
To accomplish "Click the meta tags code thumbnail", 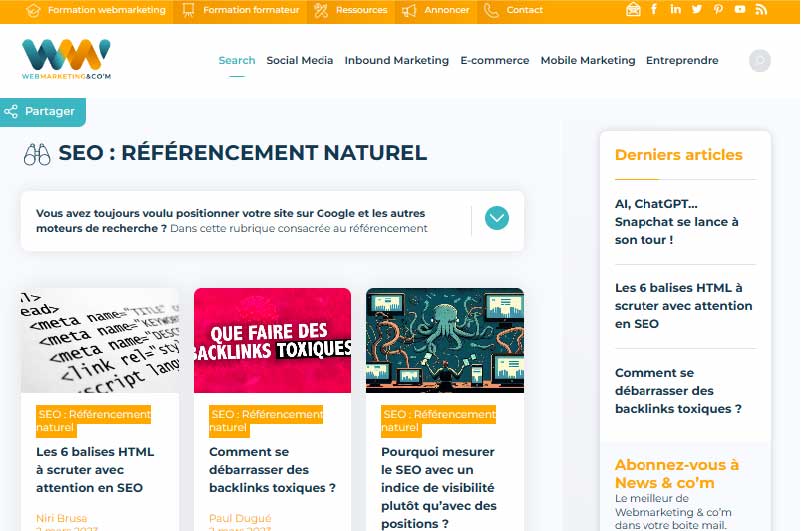I will 100,340.
